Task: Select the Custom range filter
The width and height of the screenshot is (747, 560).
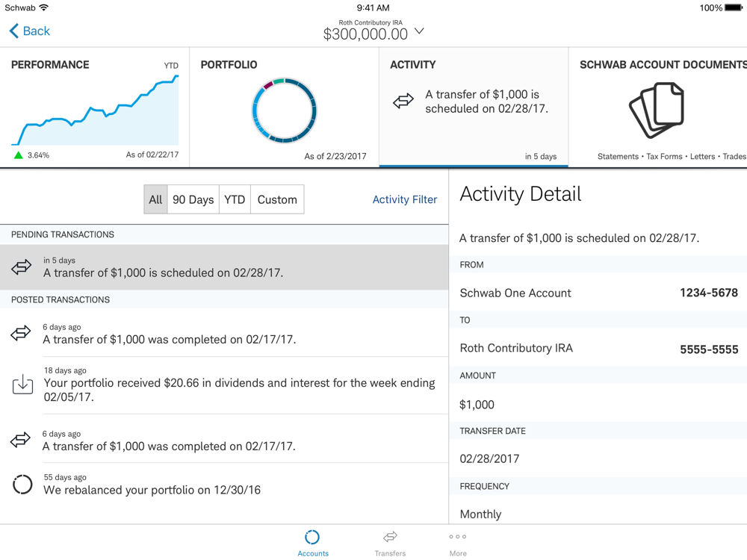Action: click(x=277, y=199)
